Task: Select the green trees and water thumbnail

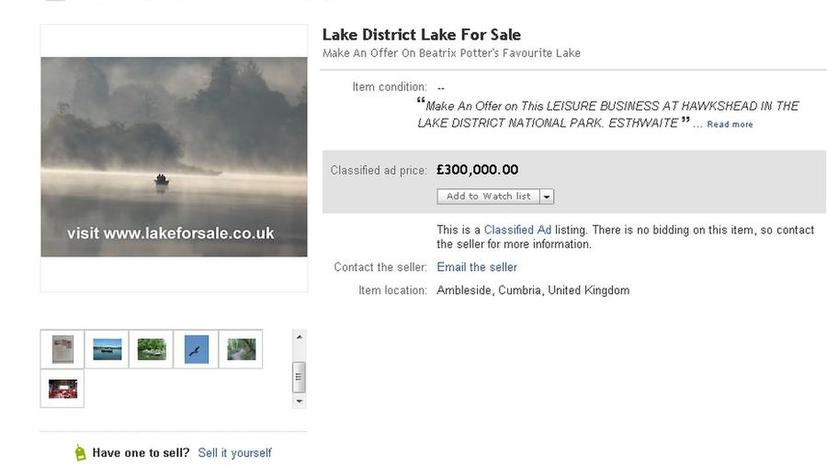Action: pos(152,349)
